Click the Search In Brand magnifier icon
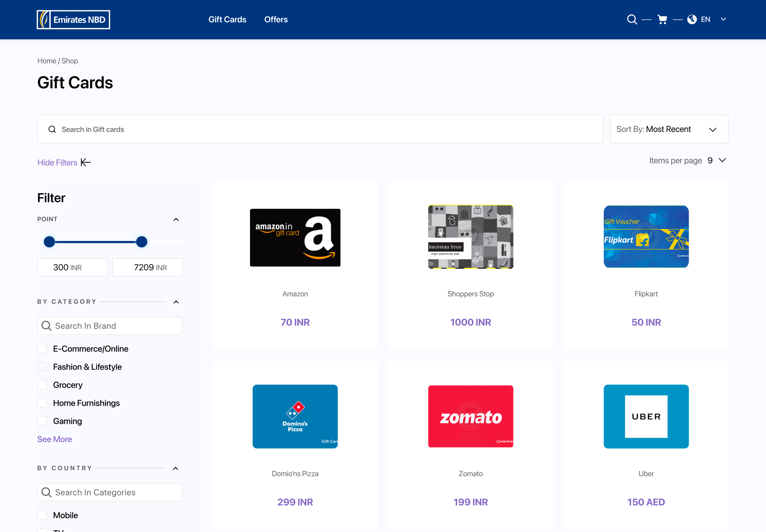 [46, 326]
